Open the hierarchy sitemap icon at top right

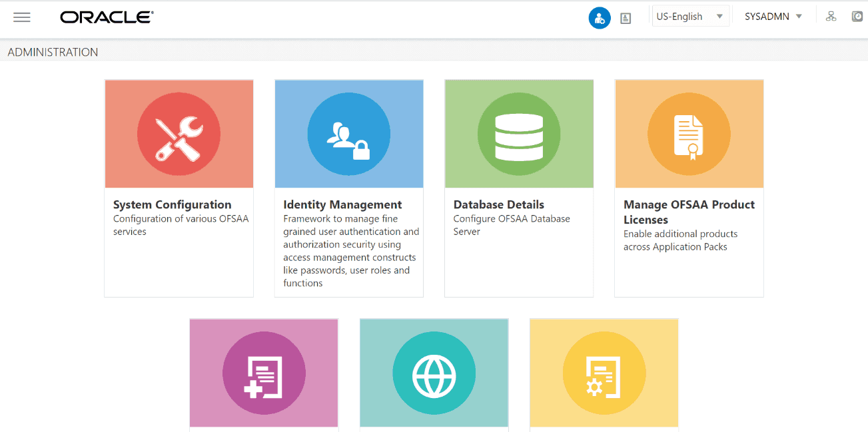831,16
